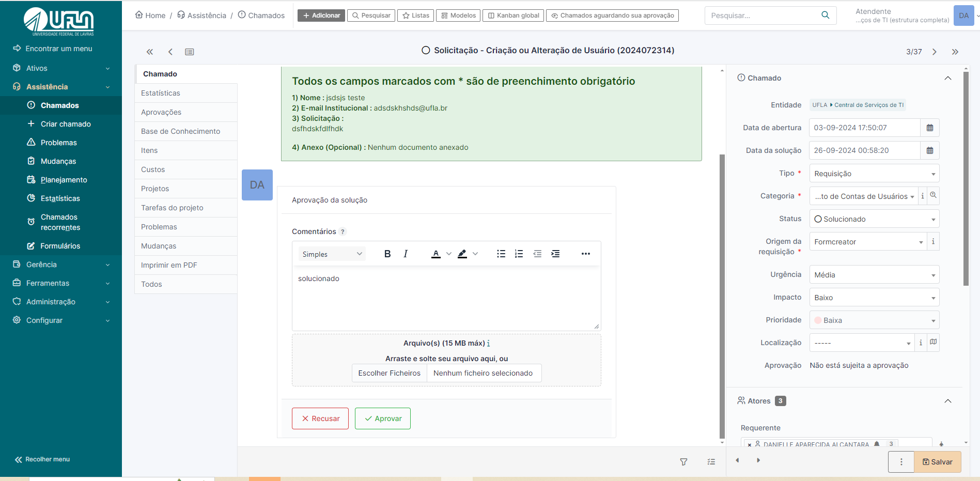Open Custos tab
The image size is (980, 481).
[186, 169]
